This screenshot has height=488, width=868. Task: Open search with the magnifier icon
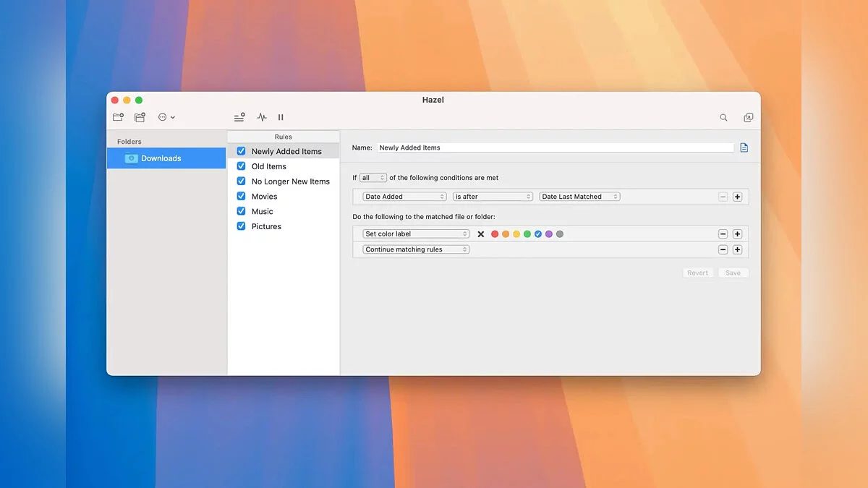pyautogui.click(x=723, y=118)
